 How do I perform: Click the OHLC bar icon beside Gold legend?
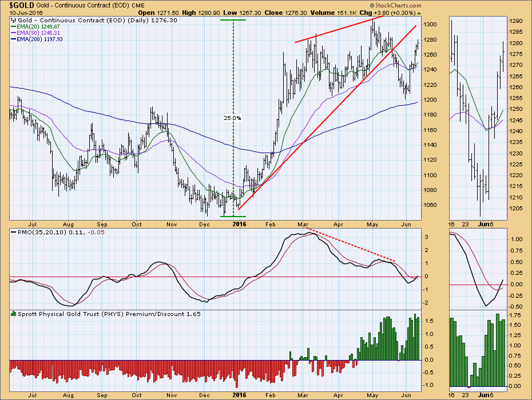14,19
